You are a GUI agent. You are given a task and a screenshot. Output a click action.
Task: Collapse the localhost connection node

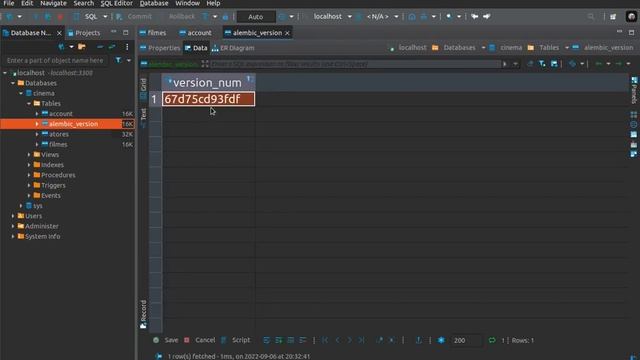(5, 73)
